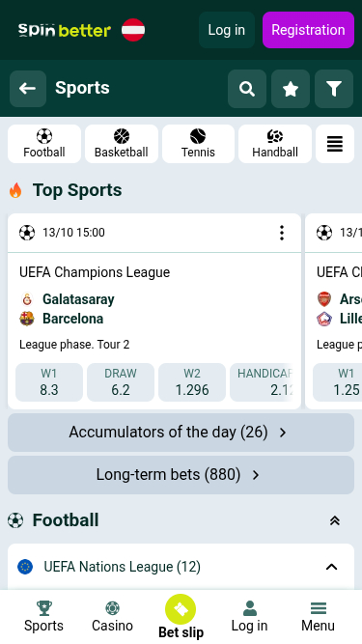Open the Bet slip ticket icon

[x=181, y=609]
